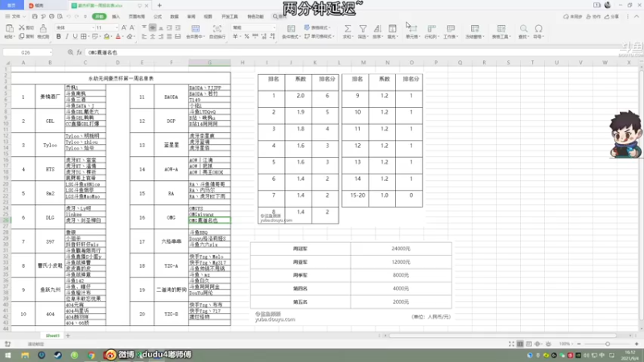The image size is (644, 362).
Task: Click the Copy icon in ribbon
Action: click(22, 36)
